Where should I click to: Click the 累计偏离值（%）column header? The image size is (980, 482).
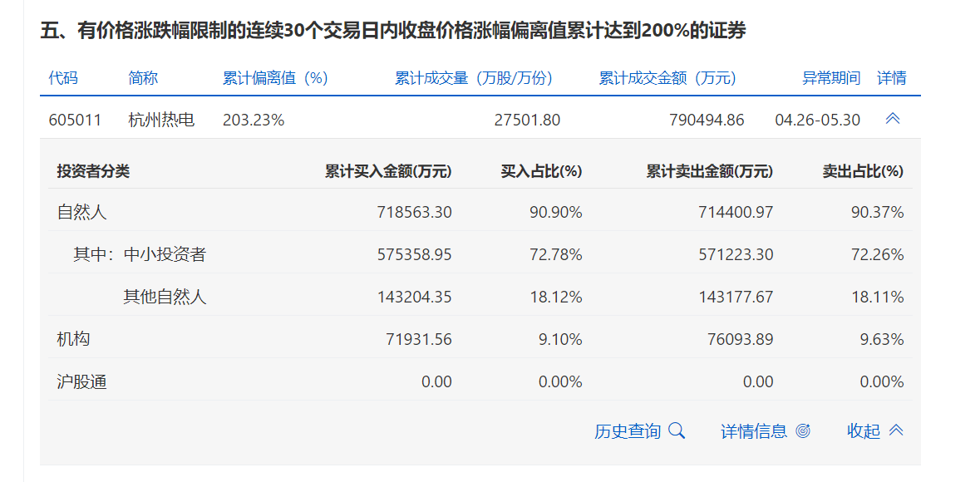coord(276,78)
